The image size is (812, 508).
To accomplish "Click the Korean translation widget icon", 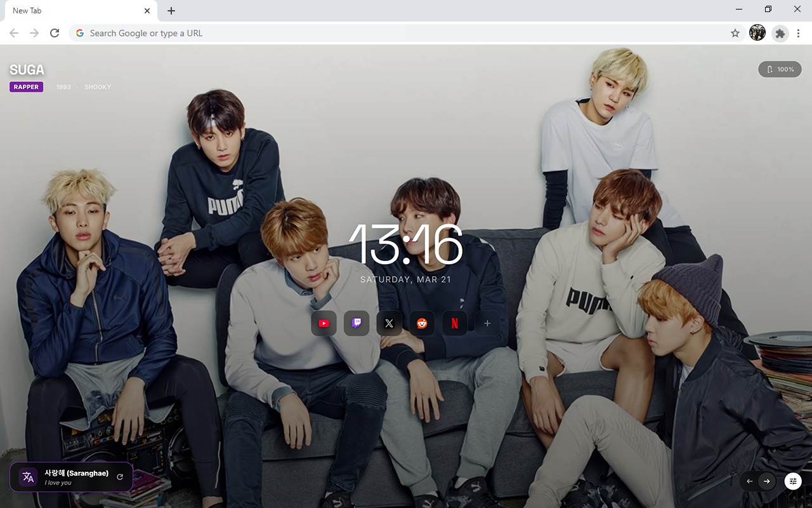I will (28, 477).
